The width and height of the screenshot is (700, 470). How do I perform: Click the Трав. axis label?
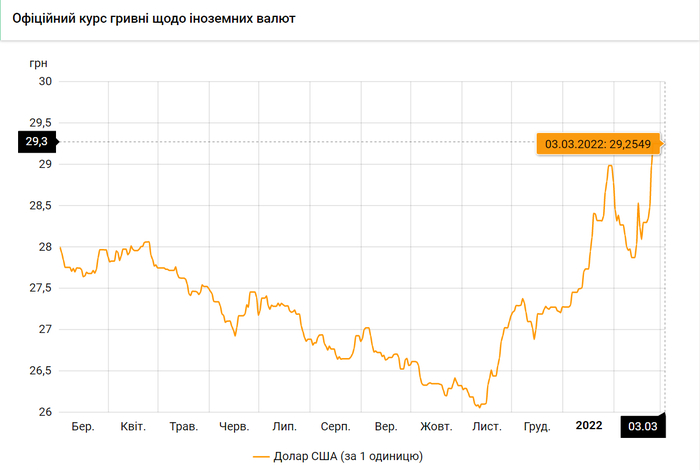[x=184, y=427]
